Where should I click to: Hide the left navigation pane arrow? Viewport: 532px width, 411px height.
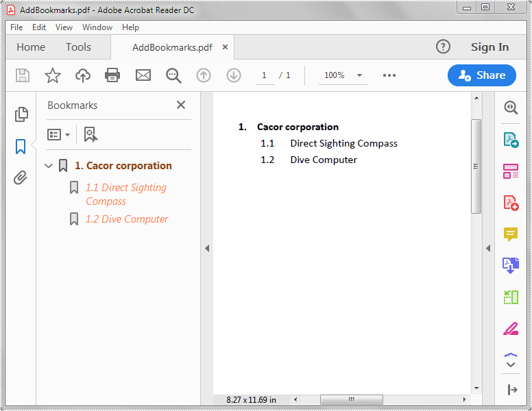[x=207, y=249]
